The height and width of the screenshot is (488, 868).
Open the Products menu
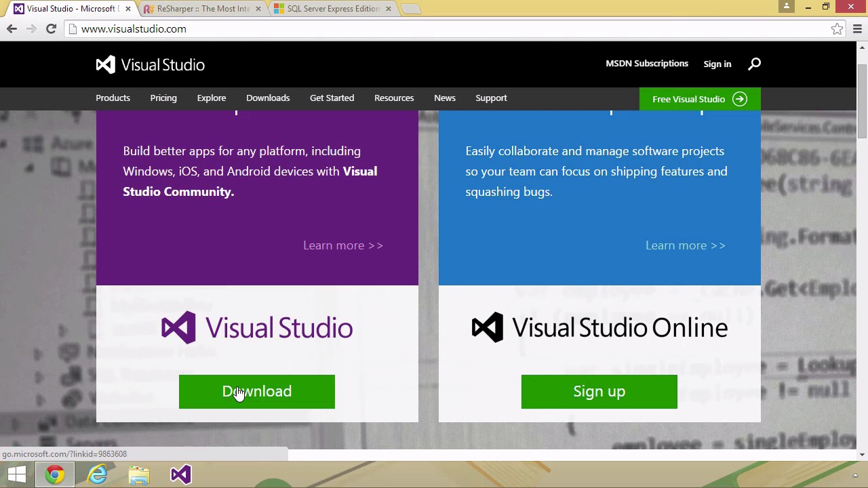(113, 98)
